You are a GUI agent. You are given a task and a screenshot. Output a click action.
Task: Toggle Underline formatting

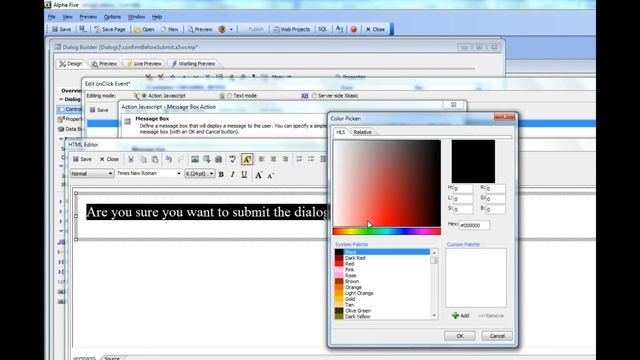(244, 174)
